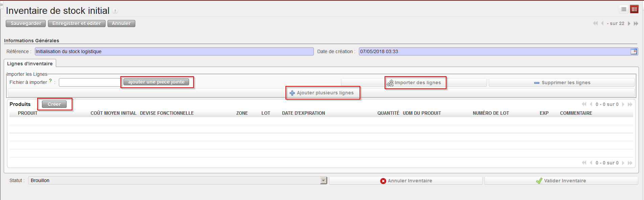Go to previous record arrow

click(602, 23)
